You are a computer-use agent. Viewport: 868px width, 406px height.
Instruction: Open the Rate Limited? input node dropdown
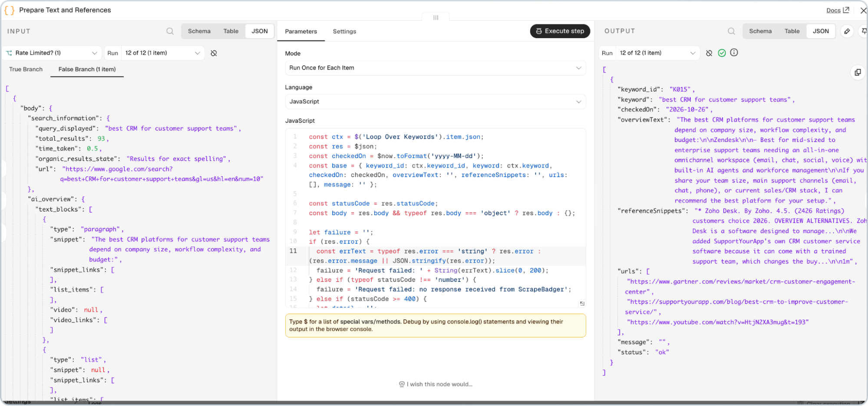(52, 53)
